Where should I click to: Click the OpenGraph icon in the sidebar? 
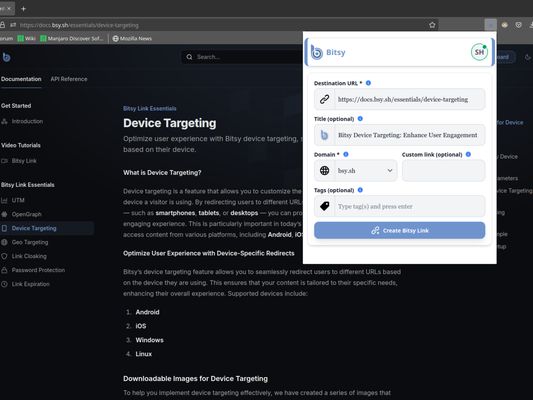(x=4, y=214)
